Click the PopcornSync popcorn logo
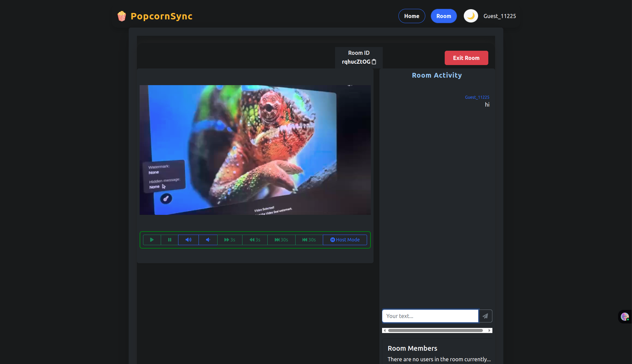The width and height of the screenshot is (632, 364). pos(122,16)
